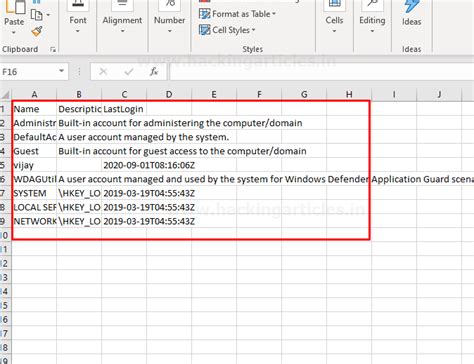
Task: Click the 'LastLogin' header cell
Action: pos(124,109)
